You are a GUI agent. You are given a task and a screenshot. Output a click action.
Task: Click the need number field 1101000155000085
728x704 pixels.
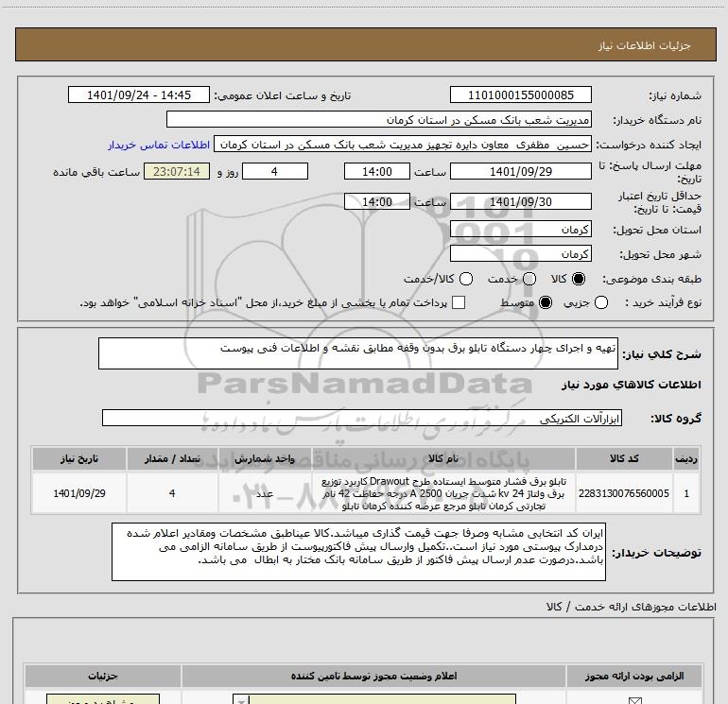(520, 95)
